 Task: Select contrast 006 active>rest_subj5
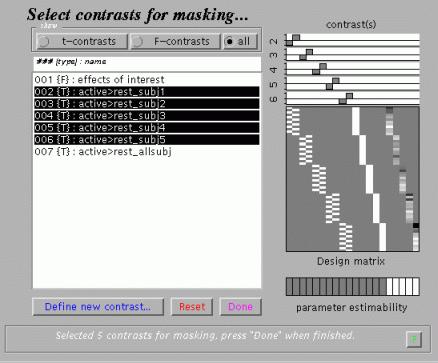tap(147, 140)
